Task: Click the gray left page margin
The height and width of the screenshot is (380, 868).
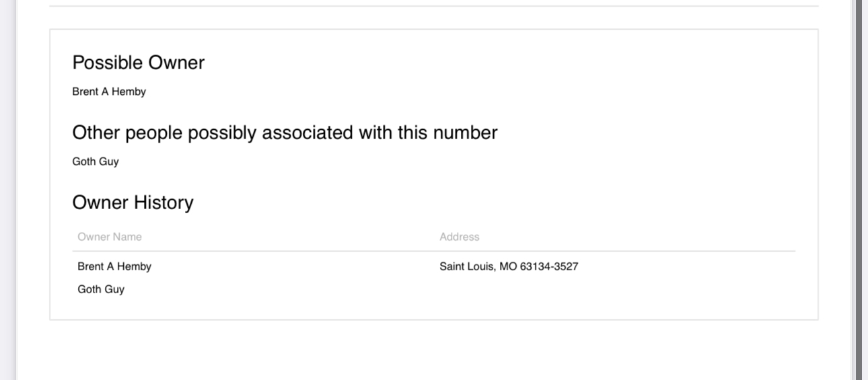Action: coord(8,190)
